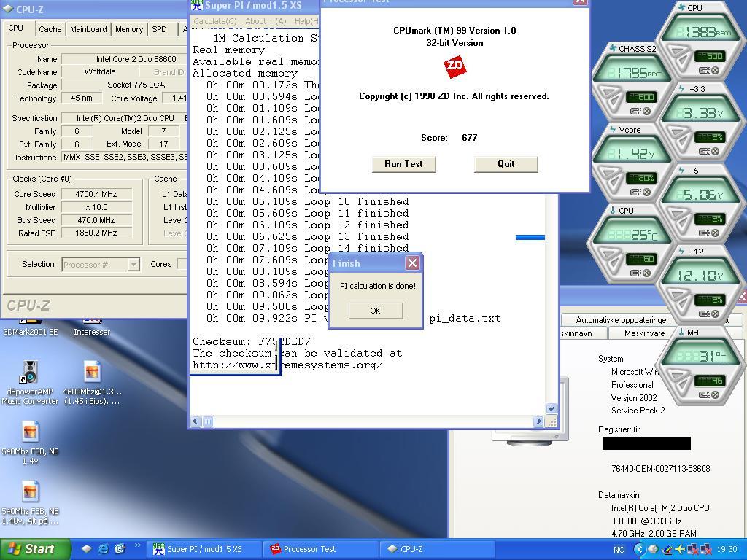Click the Checksum: F752DED7 line in Super PI
Screen dimensions: 747x560
[x=252, y=341]
